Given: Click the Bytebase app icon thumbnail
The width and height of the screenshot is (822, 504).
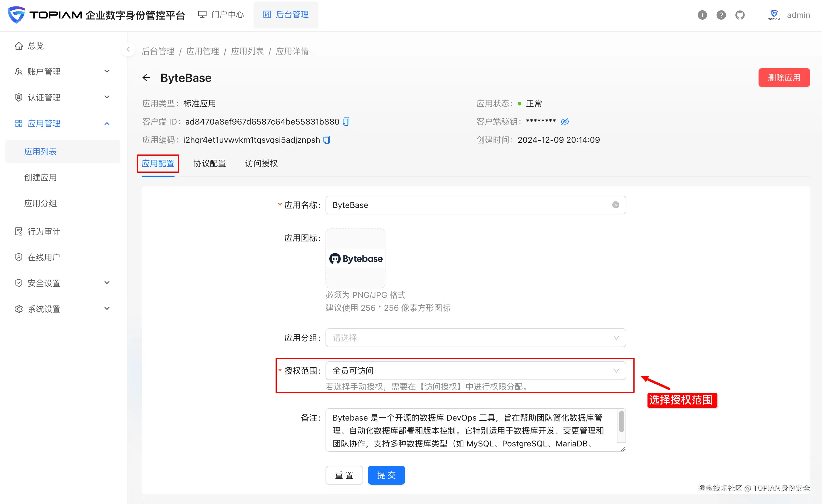Looking at the screenshot, I should [355, 258].
